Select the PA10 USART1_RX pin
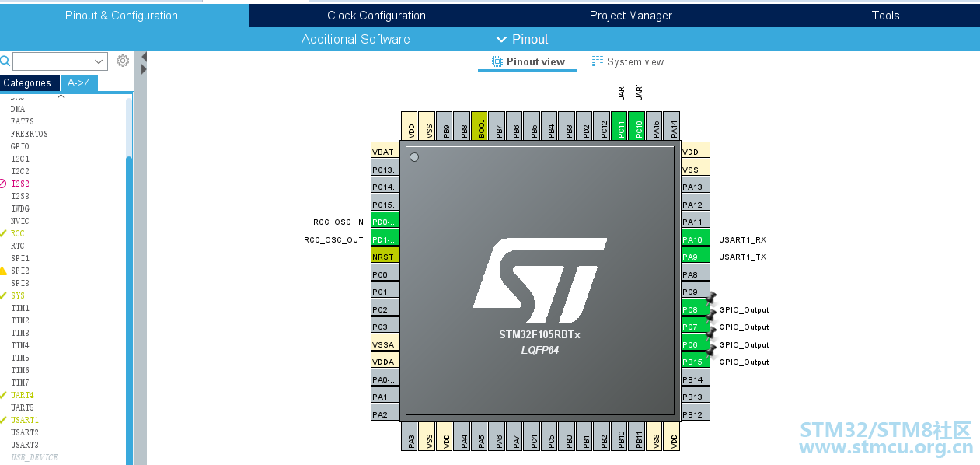Screen dimensions: 980x465 [696, 239]
